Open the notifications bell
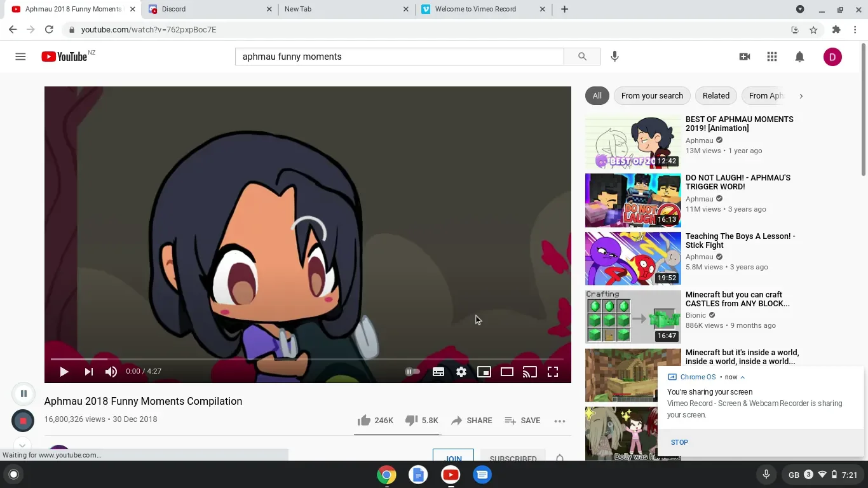 799,57
